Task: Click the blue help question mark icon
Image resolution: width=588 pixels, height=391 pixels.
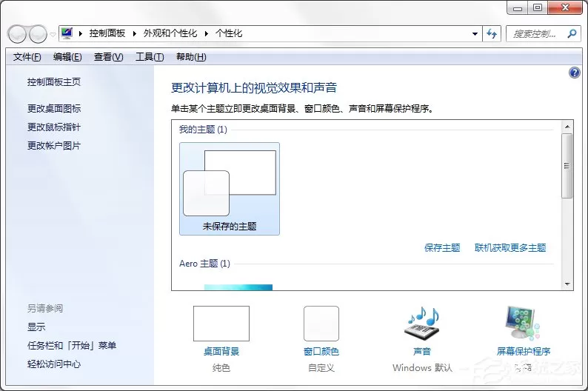Action: 574,73
